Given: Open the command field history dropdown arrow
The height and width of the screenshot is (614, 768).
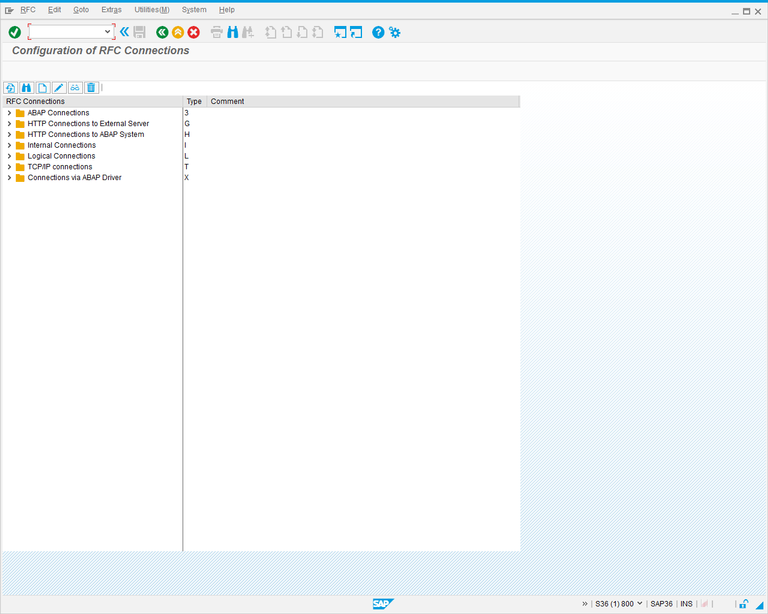Looking at the screenshot, I should coord(108,32).
